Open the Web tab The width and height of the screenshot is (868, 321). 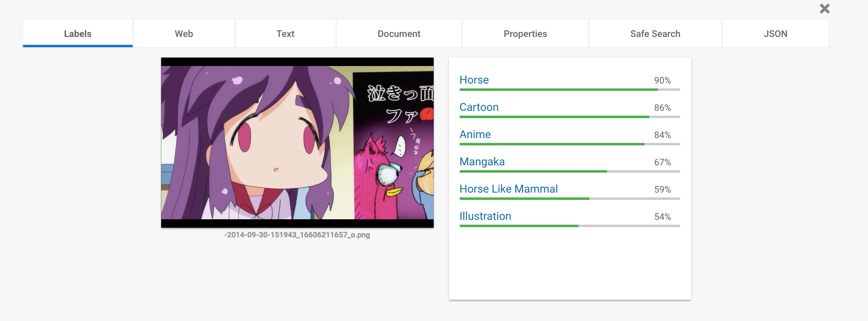(x=184, y=34)
